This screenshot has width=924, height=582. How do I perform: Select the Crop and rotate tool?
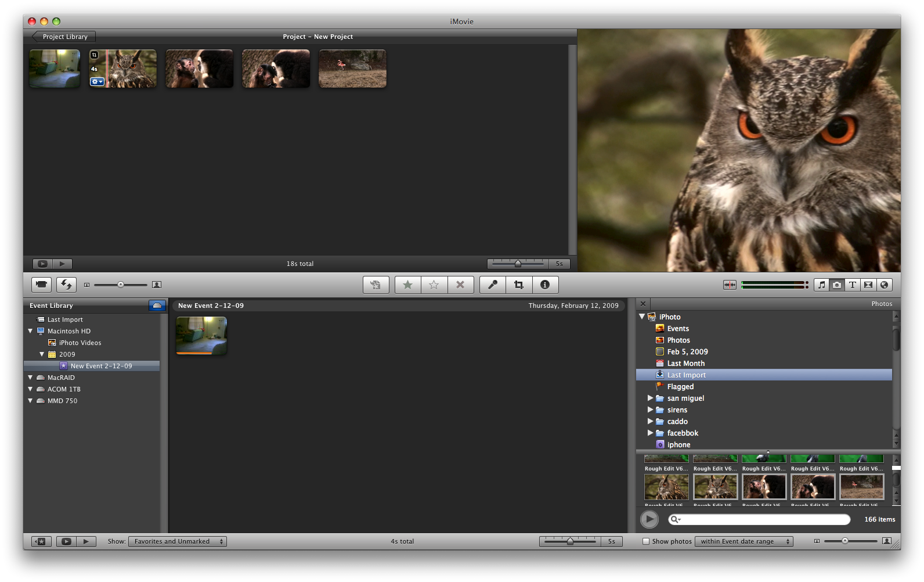[x=518, y=285]
